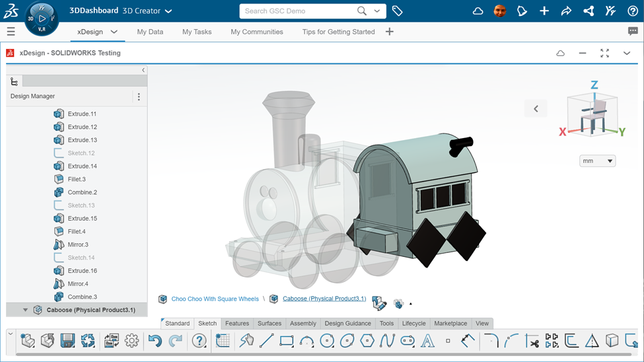Select the Arc tool
This screenshot has height=362, width=644.
(306, 341)
